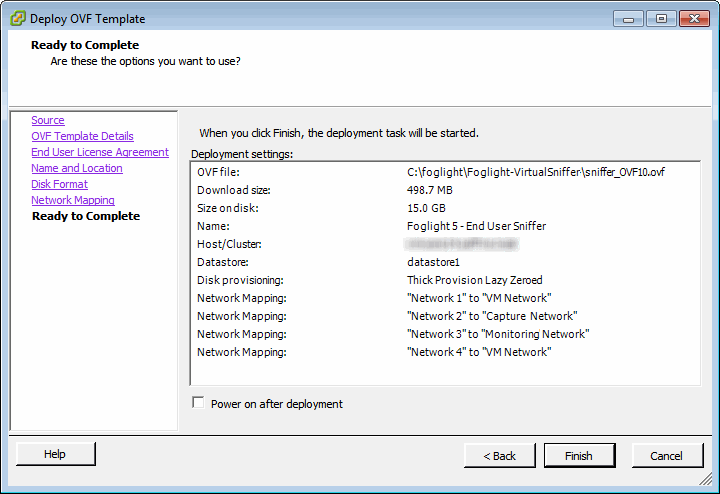The width and height of the screenshot is (720, 494).
Task: Open End User License Agreement step
Action: [100, 152]
